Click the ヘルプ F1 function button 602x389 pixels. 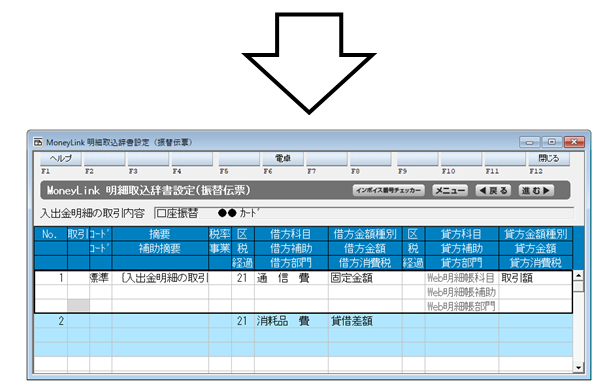coord(61,159)
